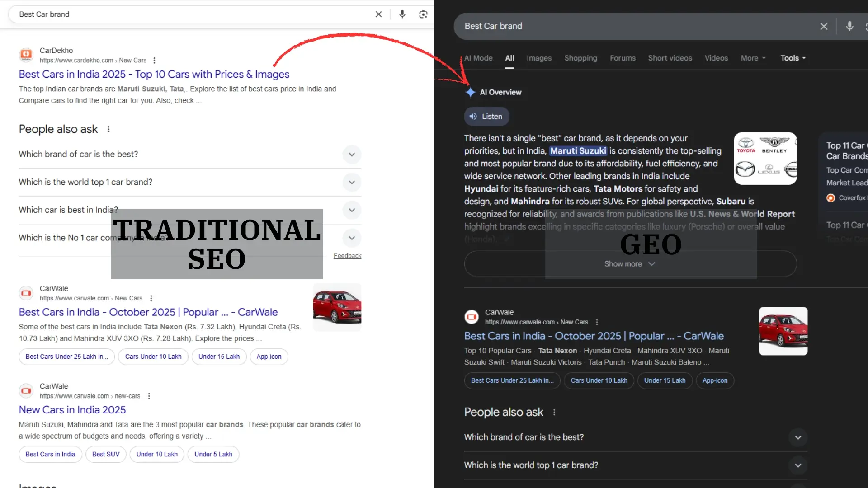Viewport: 868px width, 488px height.
Task: Expand 'Which is the world top 1 car brand?' dark panel
Action: tap(798, 465)
